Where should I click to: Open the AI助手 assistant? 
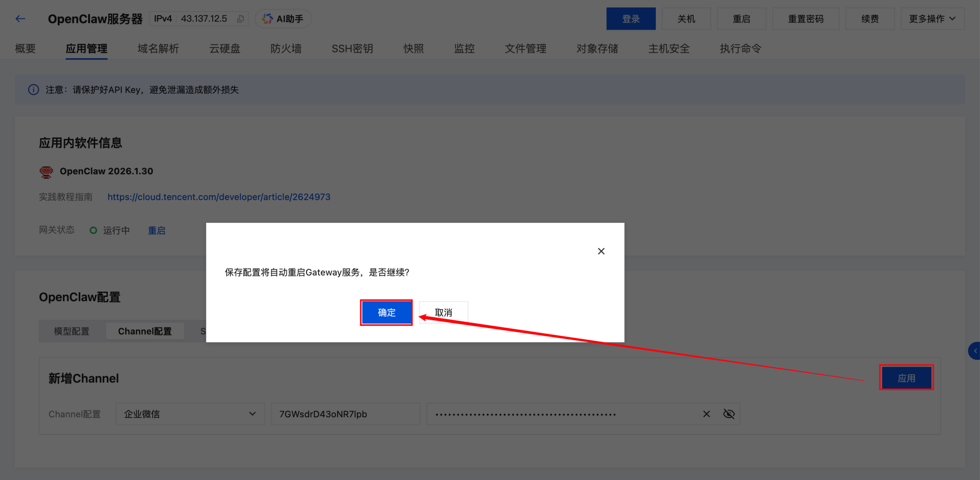coord(283,19)
